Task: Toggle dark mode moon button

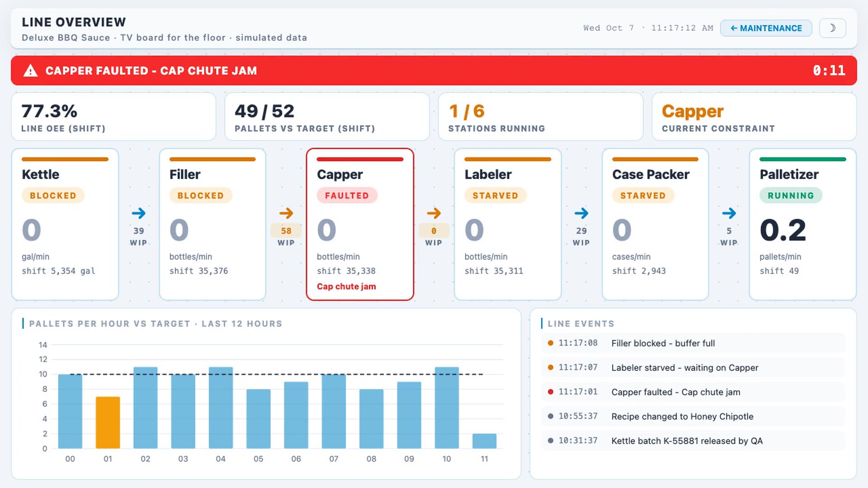Action: [x=832, y=28]
